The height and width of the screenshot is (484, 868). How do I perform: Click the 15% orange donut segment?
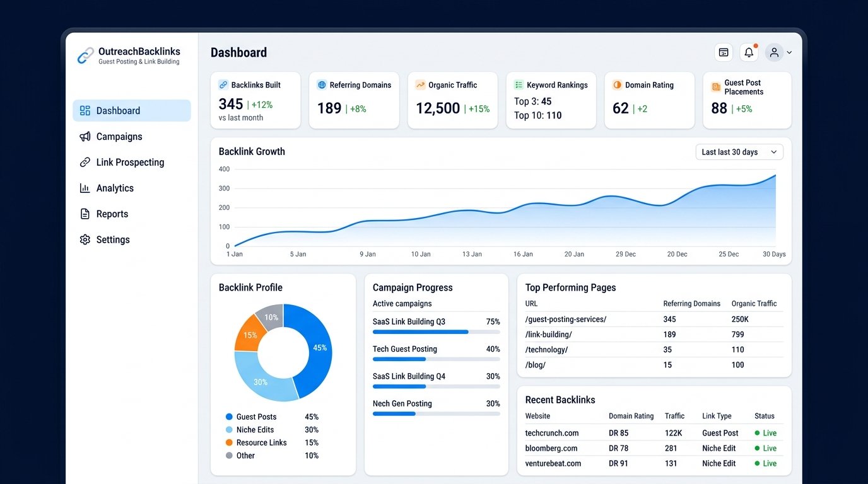(250, 335)
